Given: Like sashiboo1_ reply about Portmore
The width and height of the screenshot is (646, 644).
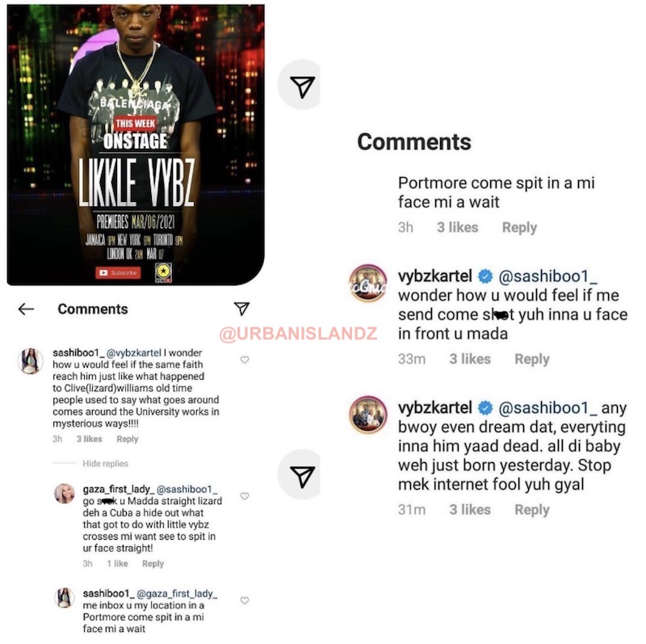Looking at the screenshot, I should 245,600.
